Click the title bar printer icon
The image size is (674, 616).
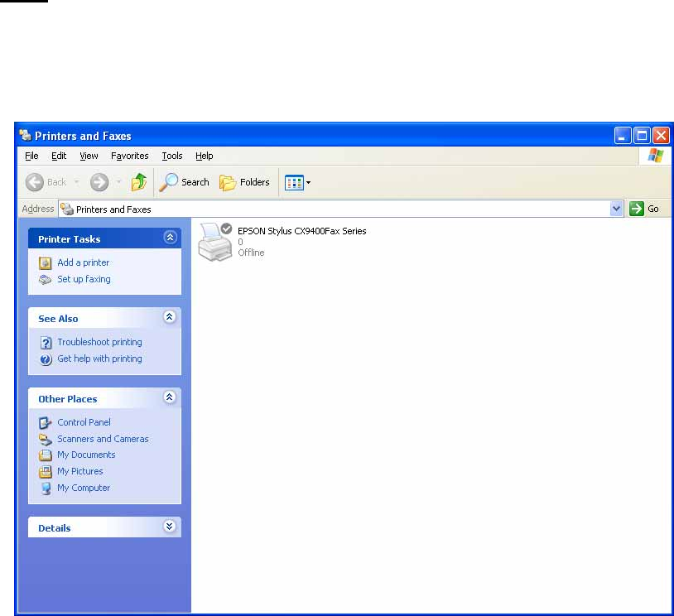click(x=26, y=135)
